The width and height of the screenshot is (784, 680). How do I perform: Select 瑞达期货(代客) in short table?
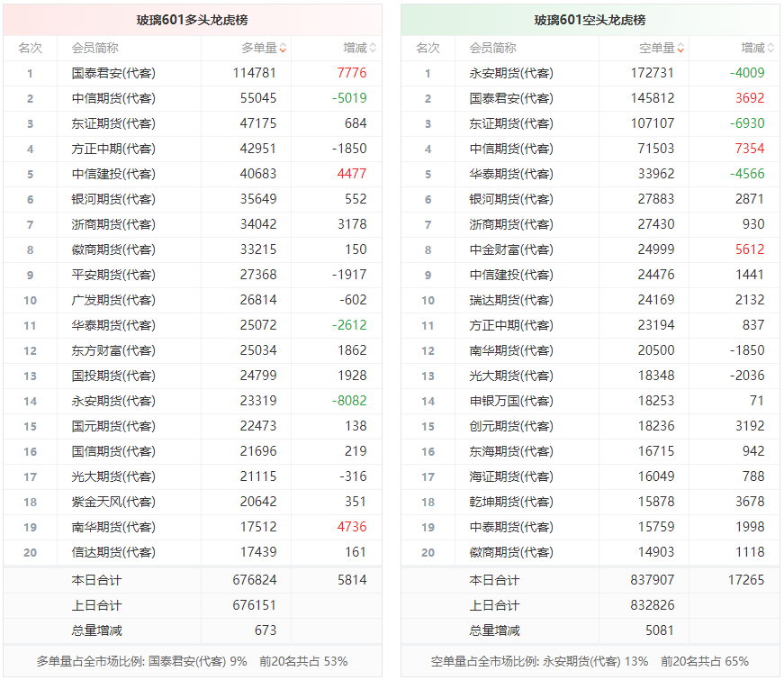coord(511,300)
